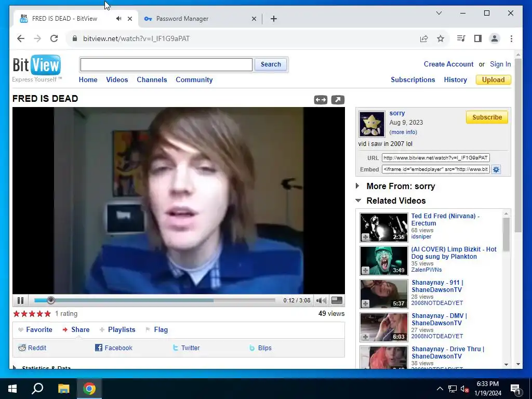Viewport: 532px width, 399px height.
Task: Click the BitView search input field
Action: click(x=166, y=64)
